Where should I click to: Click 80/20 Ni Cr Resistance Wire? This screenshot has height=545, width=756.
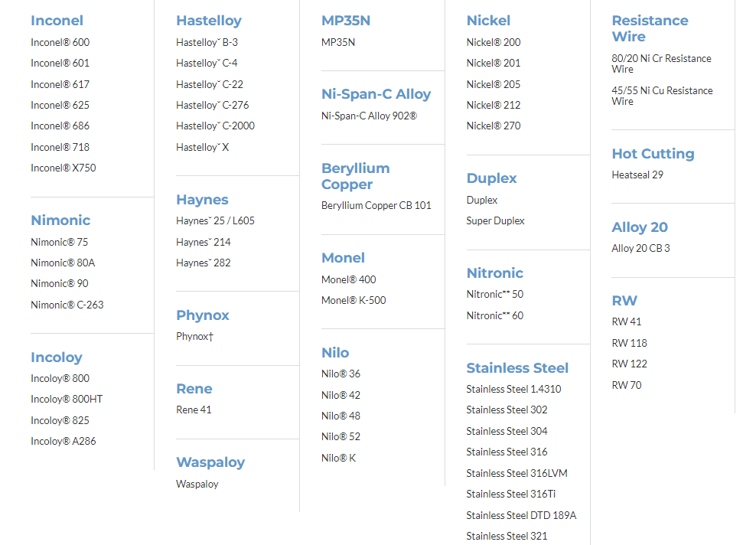661,64
